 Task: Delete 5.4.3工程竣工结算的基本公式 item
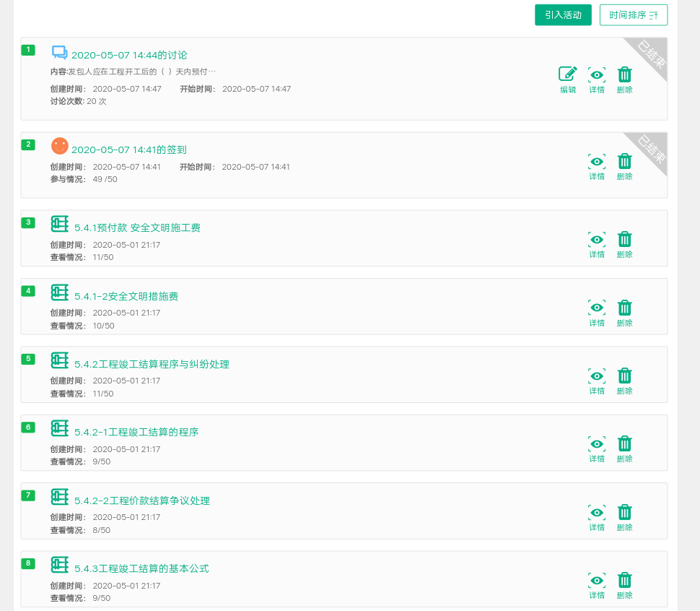[x=624, y=586]
